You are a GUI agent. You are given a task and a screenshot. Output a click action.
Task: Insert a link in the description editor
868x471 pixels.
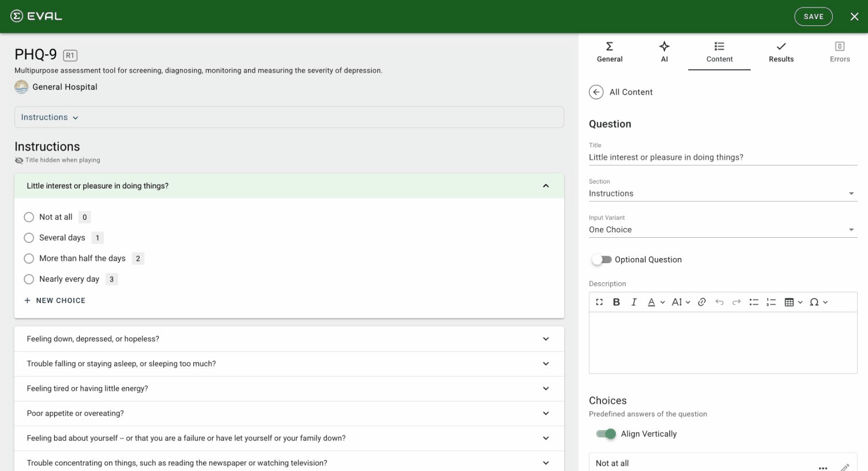[x=701, y=301]
